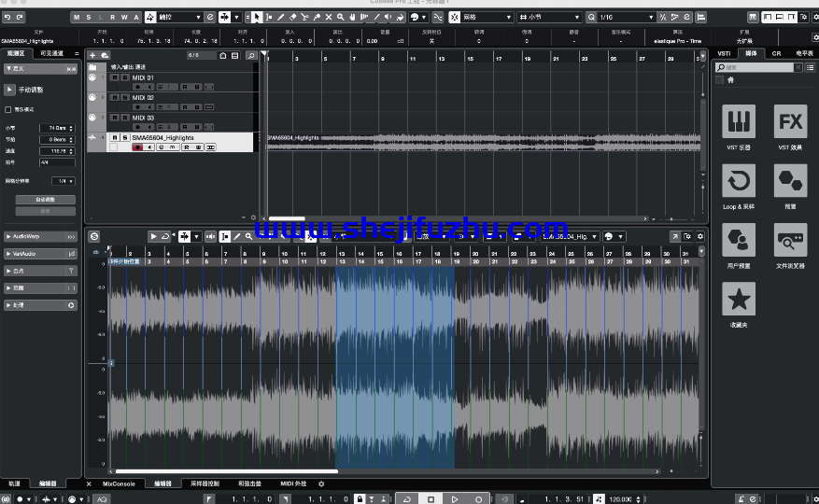Open the FX VST Effects tile
This screenshot has width=819, height=504.
click(x=790, y=121)
